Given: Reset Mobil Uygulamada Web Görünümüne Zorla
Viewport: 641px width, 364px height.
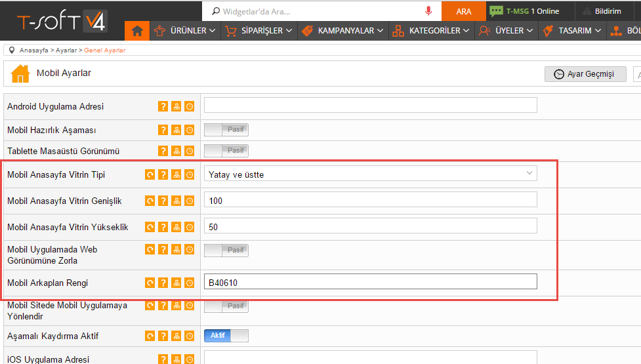Looking at the screenshot, I should (x=150, y=250).
